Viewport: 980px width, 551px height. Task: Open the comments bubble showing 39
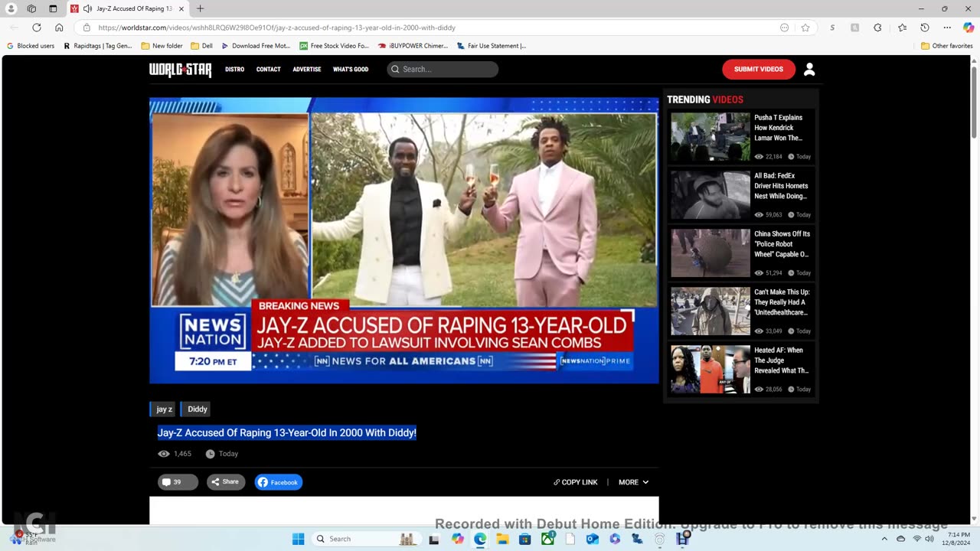click(x=178, y=482)
